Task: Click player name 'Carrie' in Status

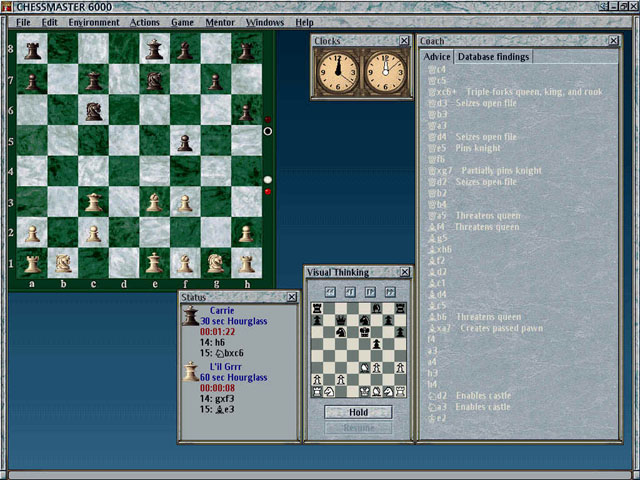Action: [x=222, y=311]
